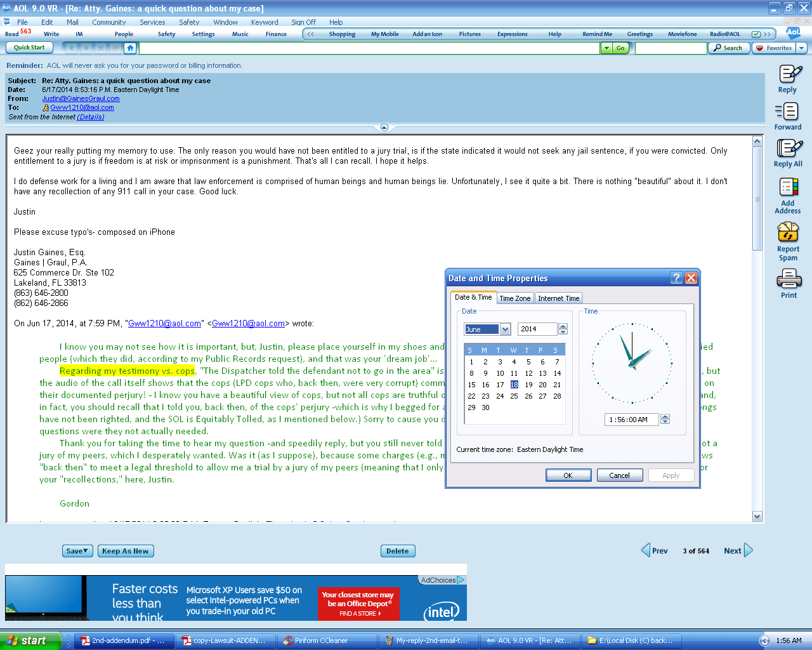Expand the Favorites dropdown arrow
This screenshot has height=650, width=812.
tap(802, 48)
